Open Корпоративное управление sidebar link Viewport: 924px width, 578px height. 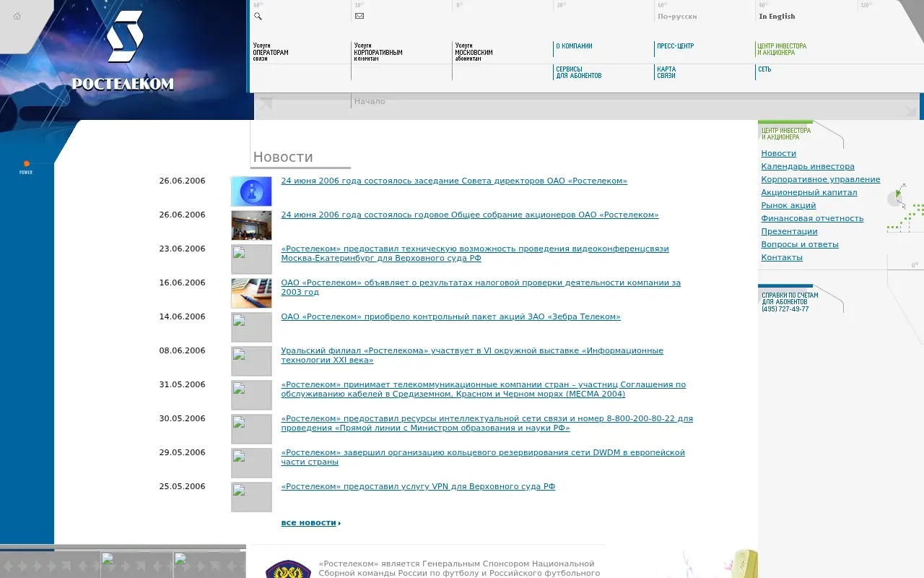820,179
